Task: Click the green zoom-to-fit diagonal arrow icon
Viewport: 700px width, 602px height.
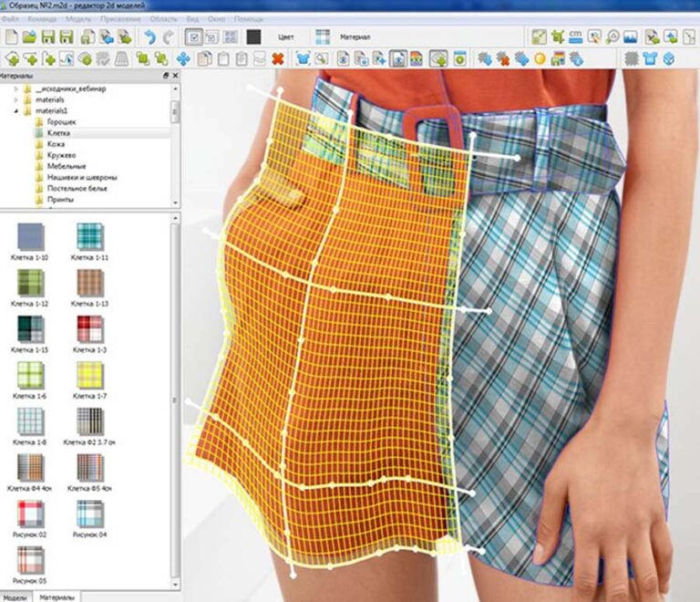Action: [x=539, y=37]
